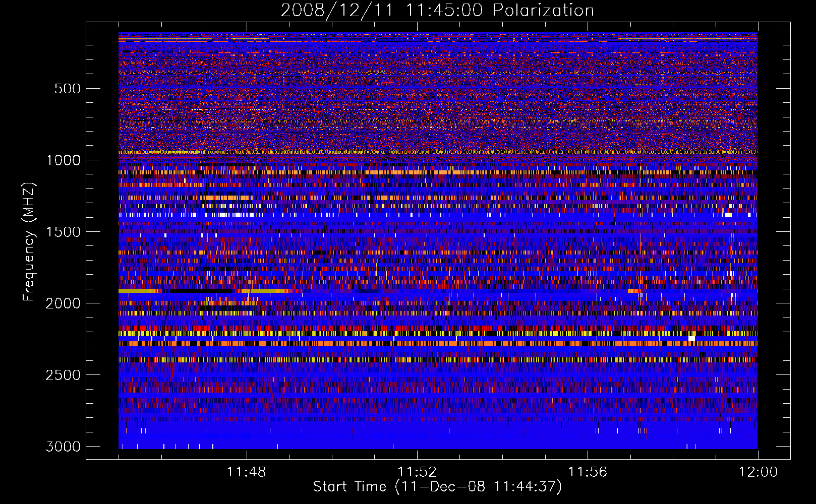Select the 'Frequency (MHZ)' y-axis label
This screenshot has width=816, height=504.
click(29, 242)
